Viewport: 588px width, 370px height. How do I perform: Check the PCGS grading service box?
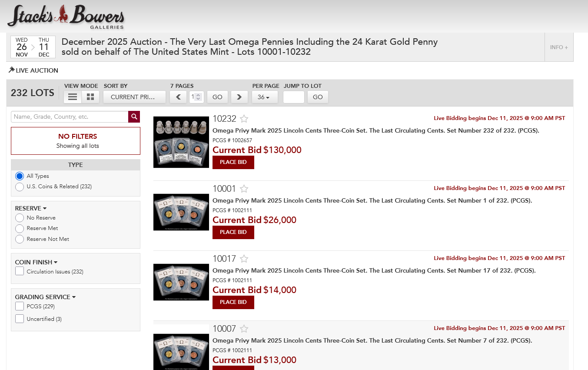(20, 307)
